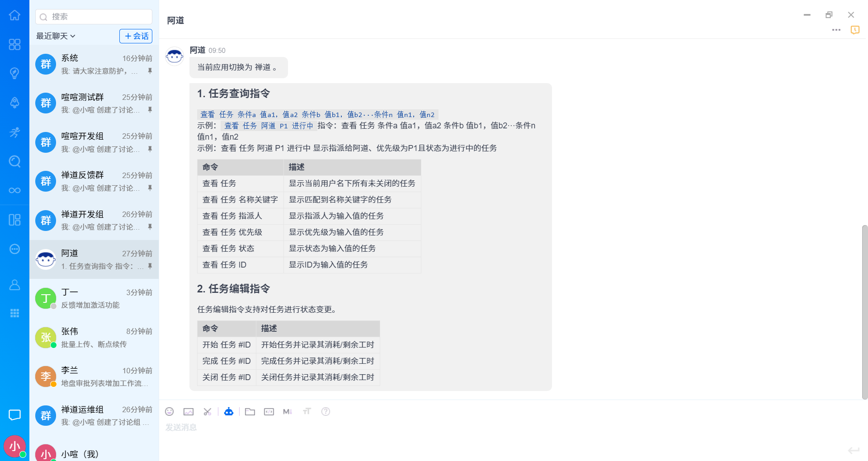Open the help question mark icon
Screen dimensions: 868x461
pyautogui.click(x=325, y=411)
